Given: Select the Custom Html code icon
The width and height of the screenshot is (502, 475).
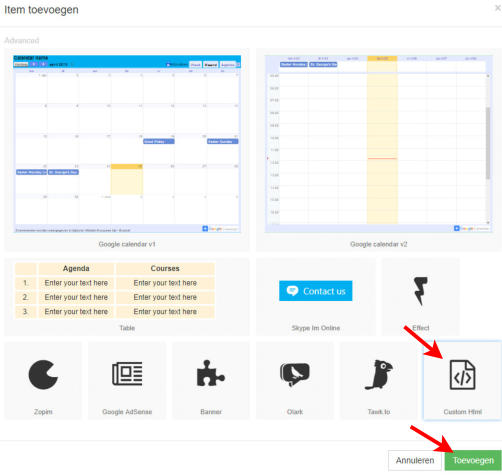Looking at the screenshot, I should (x=462, y=375).
